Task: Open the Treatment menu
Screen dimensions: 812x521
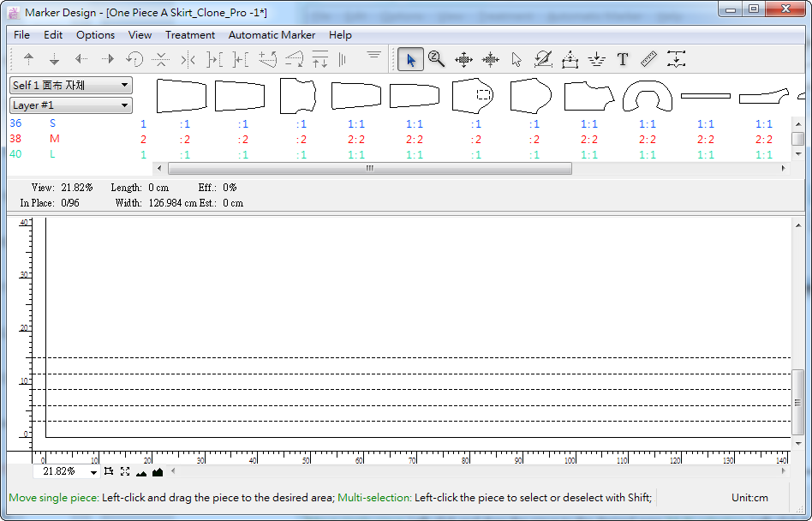Action: [190, 35]
